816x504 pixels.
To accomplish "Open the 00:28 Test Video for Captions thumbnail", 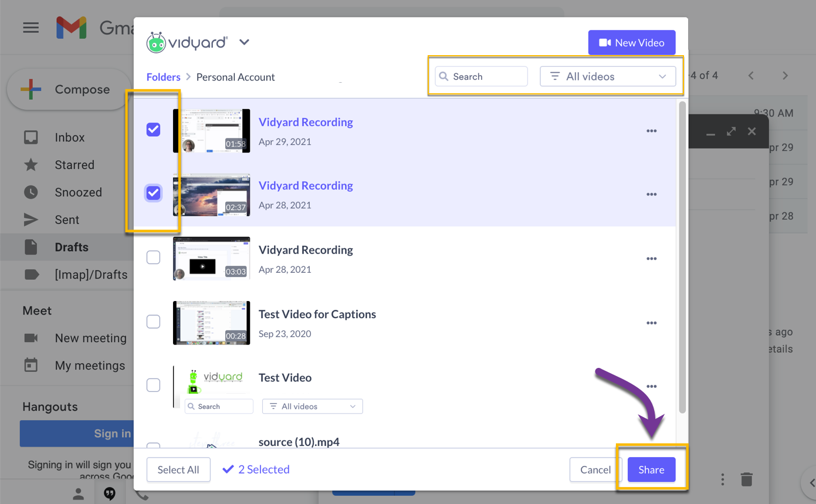I will click(x=212, y=323).
